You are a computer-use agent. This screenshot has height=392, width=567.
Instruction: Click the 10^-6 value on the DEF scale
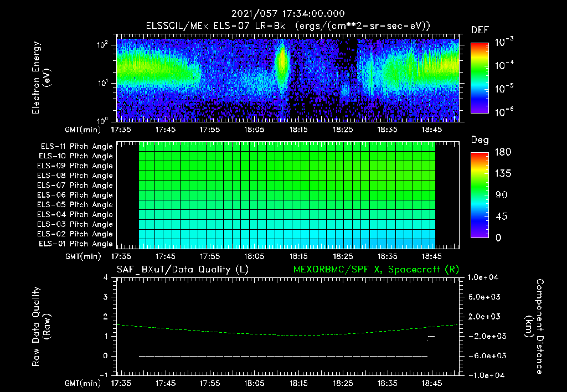(x=504, y=112)
